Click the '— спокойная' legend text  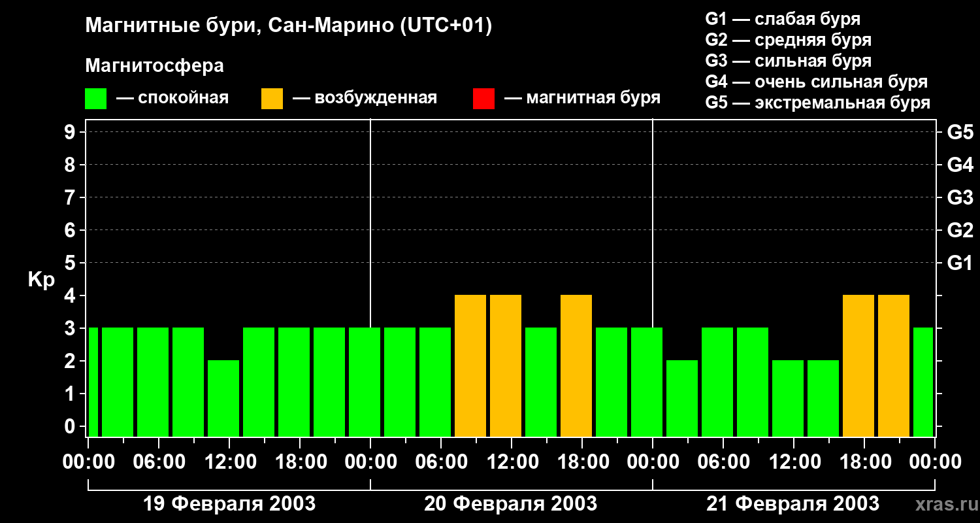pyautogui.click(x=172, y=99)
